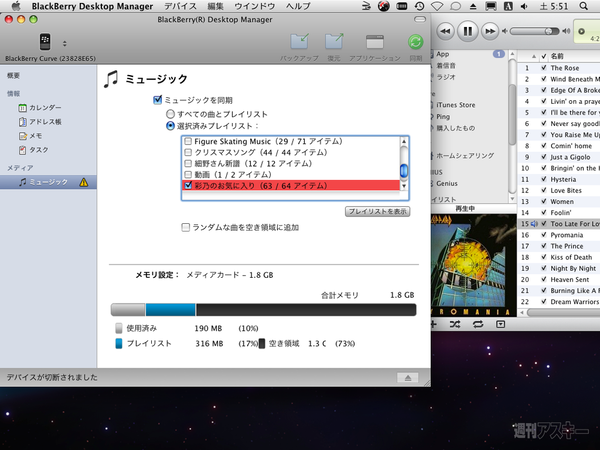Screen dimensions: 600x450
Task: Click the toolbar hide pill button
Action: [420, 19]
